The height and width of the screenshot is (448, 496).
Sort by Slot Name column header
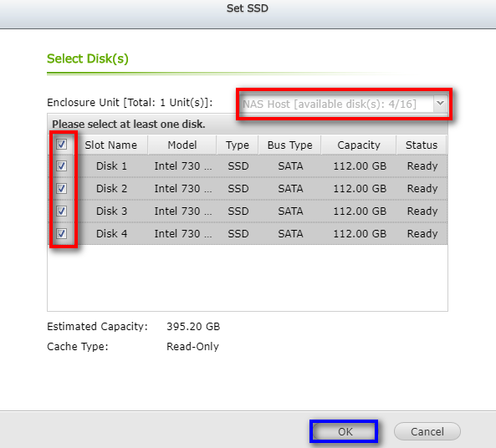[x=111, y=145]
